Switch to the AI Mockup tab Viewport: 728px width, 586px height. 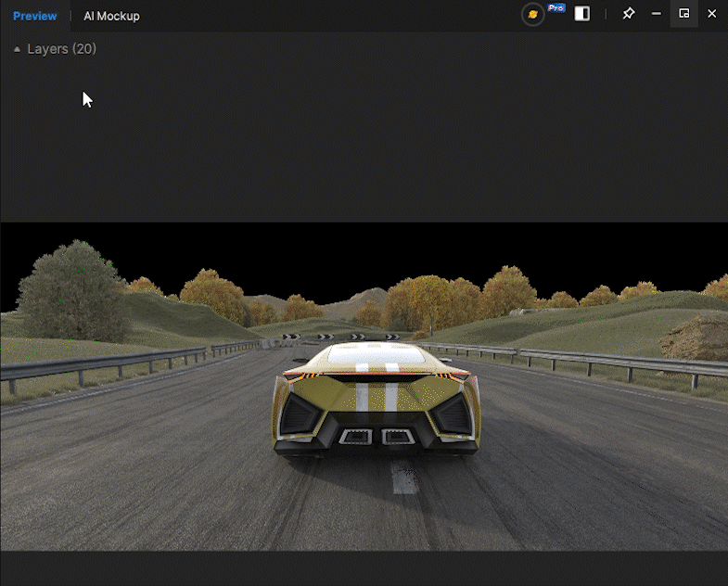[111, 17]
